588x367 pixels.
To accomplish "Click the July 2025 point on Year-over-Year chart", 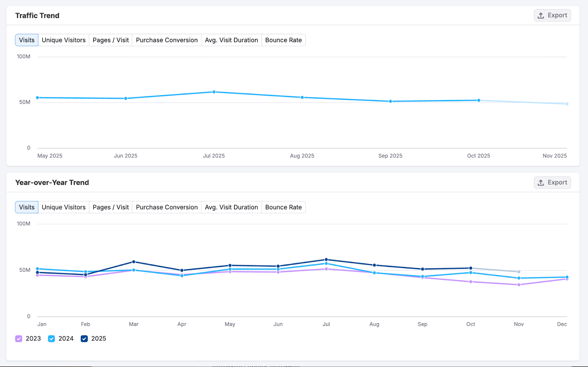I will [x=326, y=259].
